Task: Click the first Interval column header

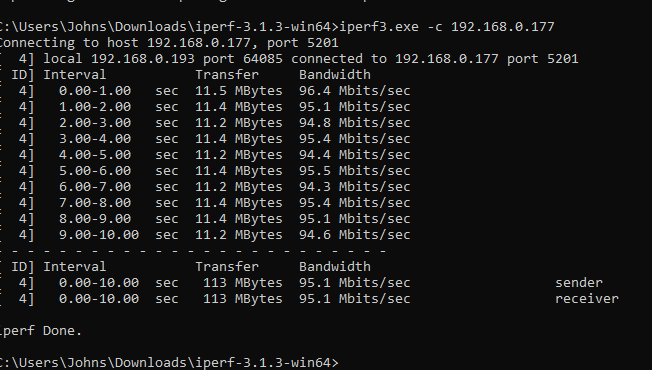Action: (75, 75)
